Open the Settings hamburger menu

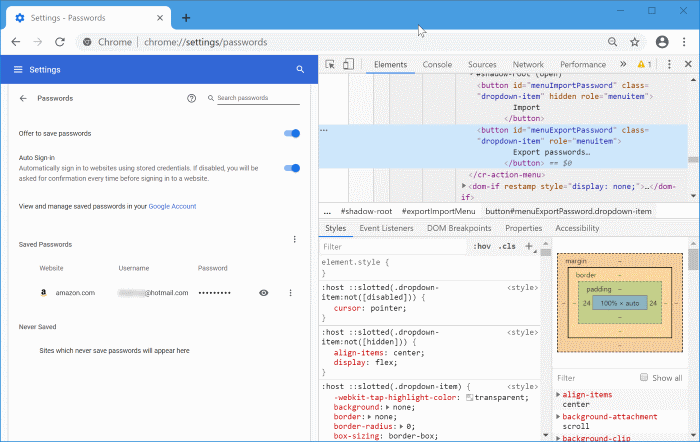pos(18,69)
